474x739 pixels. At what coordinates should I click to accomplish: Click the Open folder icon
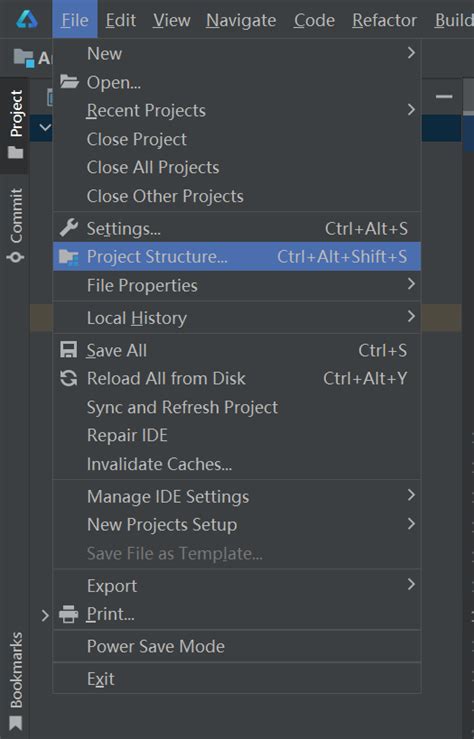pyautogui.click(x=69, y=82)
